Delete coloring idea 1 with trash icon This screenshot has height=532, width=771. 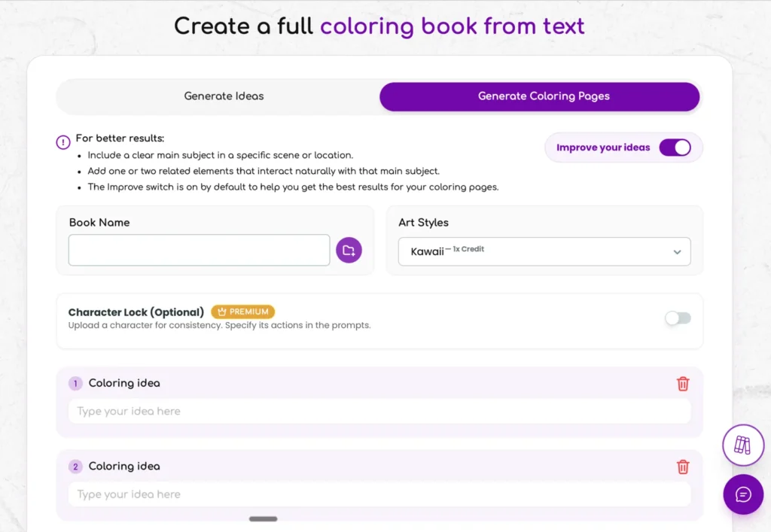point(683,384)
